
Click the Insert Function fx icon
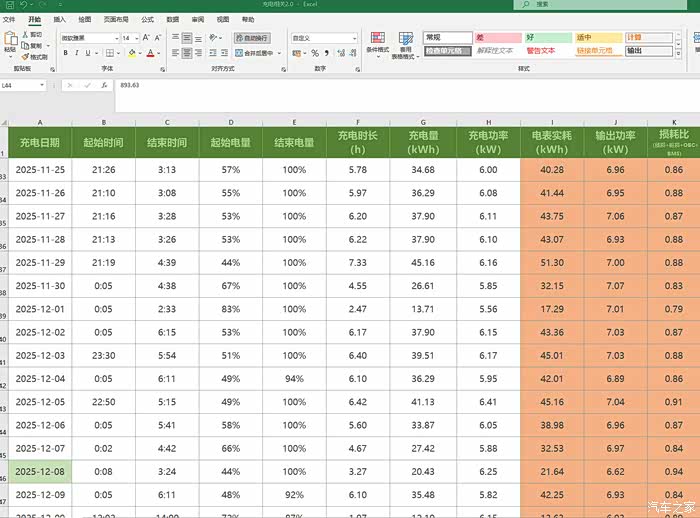104,86
